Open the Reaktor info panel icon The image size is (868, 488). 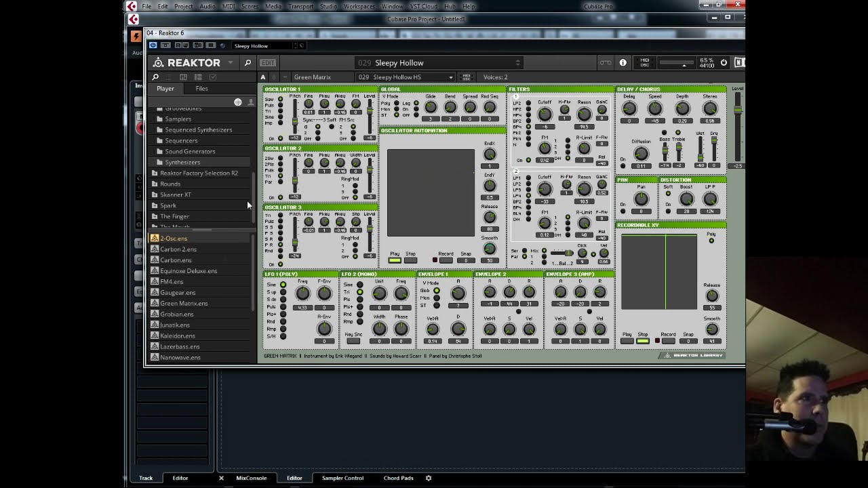point(623,63)
